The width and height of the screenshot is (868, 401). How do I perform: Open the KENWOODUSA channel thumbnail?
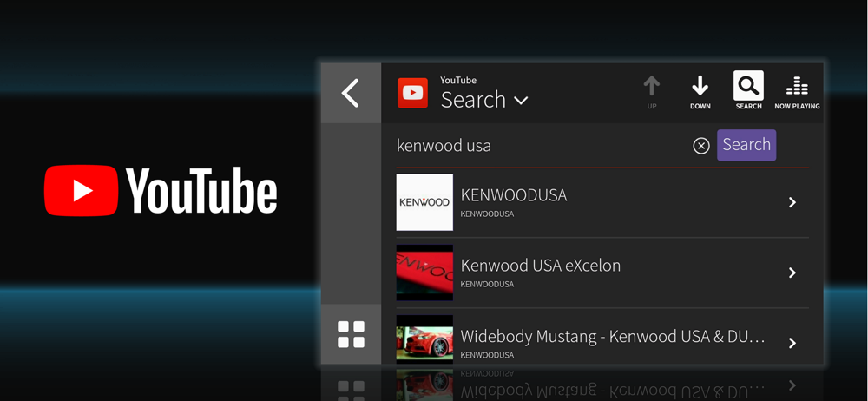click(424, 202)
